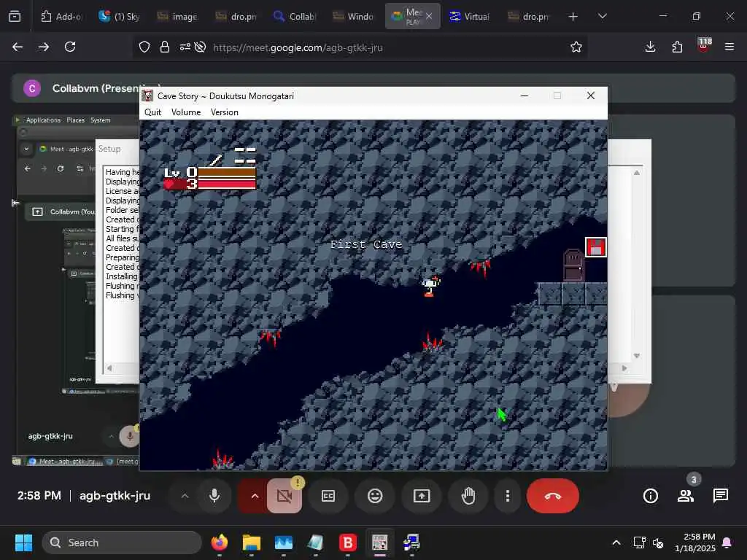Open Places menu in shared screen

click(75, 120)
